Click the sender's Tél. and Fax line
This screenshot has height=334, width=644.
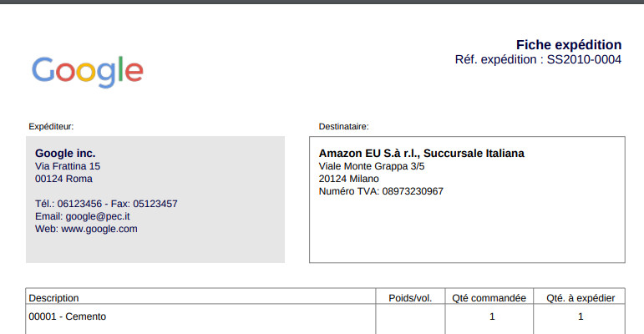click(106, 204)
